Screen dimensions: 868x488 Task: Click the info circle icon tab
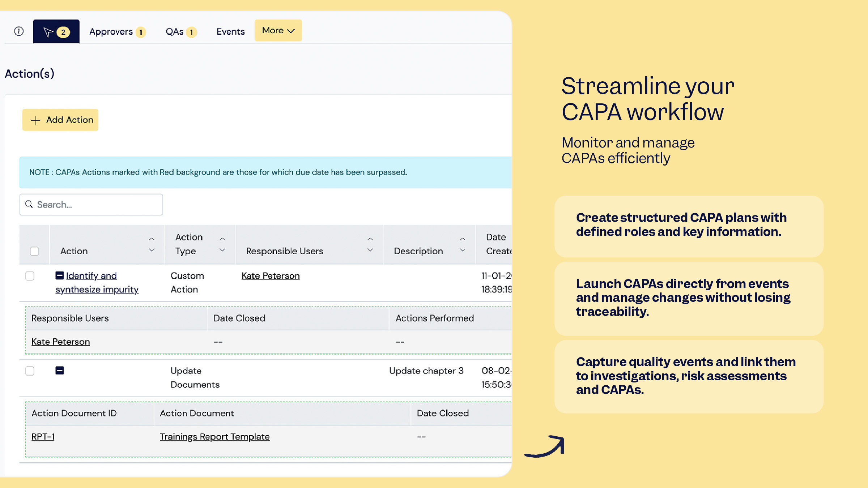tap(19, 31)
